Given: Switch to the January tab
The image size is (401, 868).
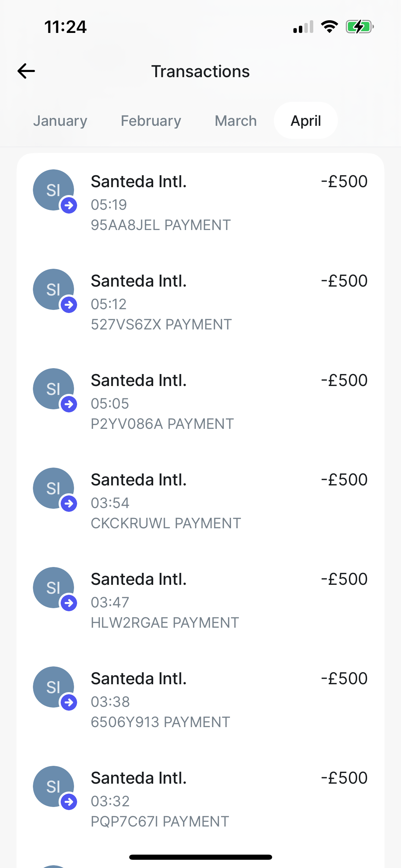Looking at the screenshot, I should 60,121.
